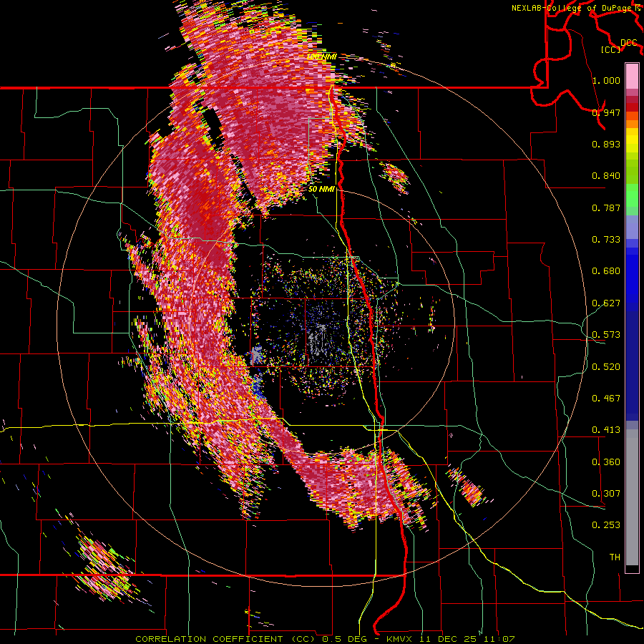644x644 pixels.
Task: Click the 0.307 scale value
Action: (606, 494)
